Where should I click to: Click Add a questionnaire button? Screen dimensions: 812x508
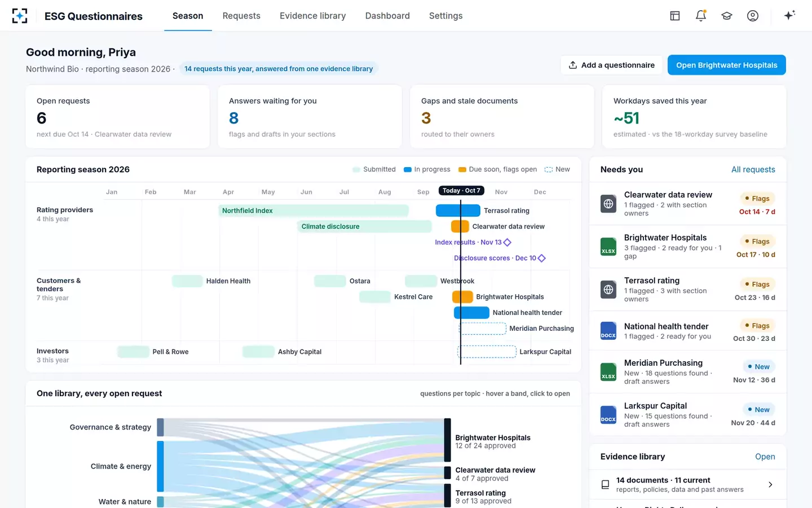[x=612, y=65]
